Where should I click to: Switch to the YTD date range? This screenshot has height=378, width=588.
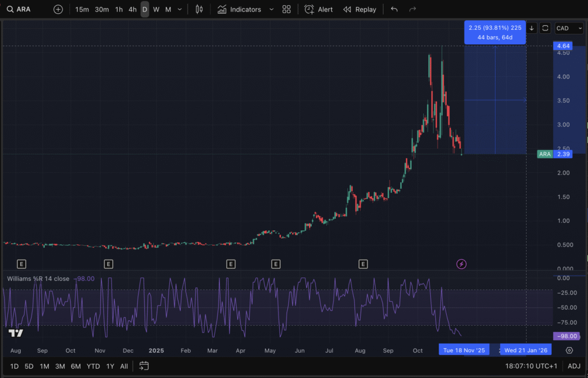(93, 366)
